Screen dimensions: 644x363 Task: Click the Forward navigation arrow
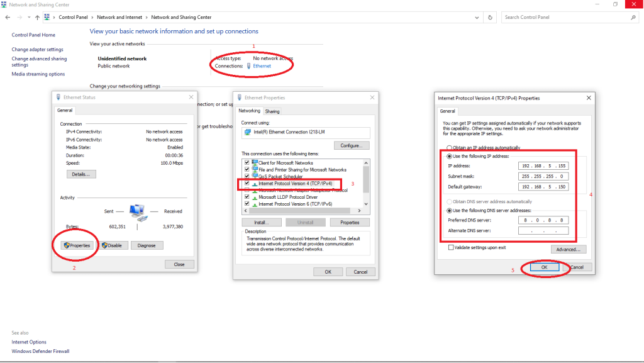(19, 17)
